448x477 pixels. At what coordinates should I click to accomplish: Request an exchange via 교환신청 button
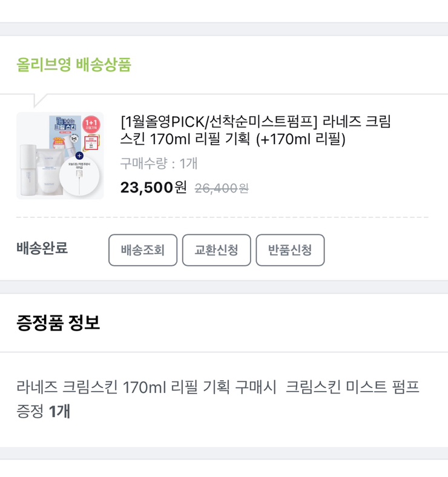216,250
